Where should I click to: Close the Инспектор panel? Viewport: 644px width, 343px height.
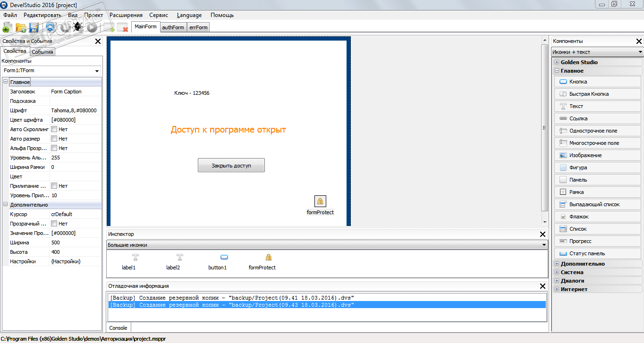(x=542, y=234)
